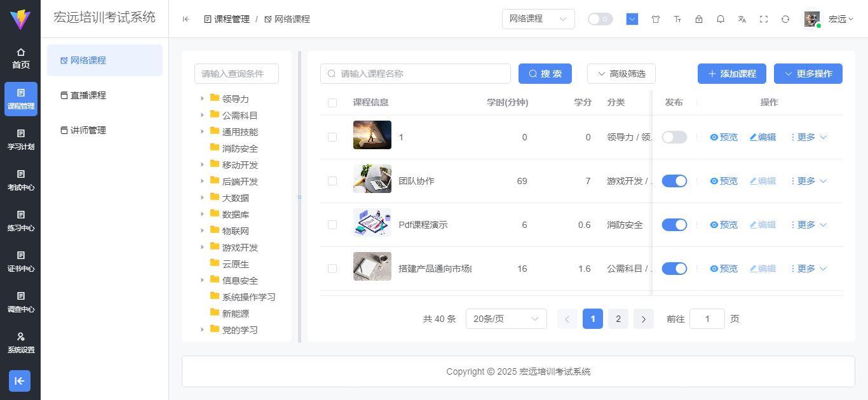The height and width of the screenshot is (400, 868).
Task: Change interface language via the translate icon
Action: [742, 19]
